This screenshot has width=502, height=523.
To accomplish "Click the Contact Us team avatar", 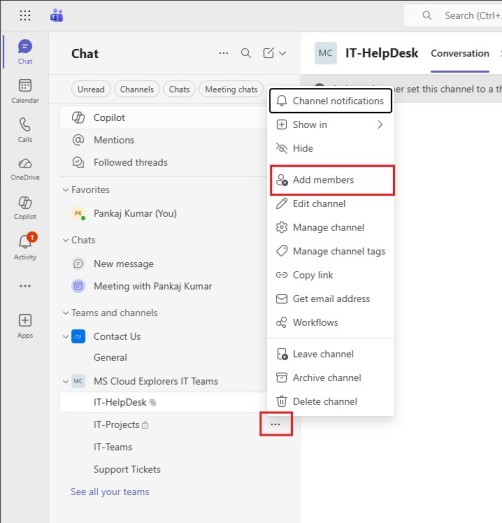I will (x=78, y=337).
